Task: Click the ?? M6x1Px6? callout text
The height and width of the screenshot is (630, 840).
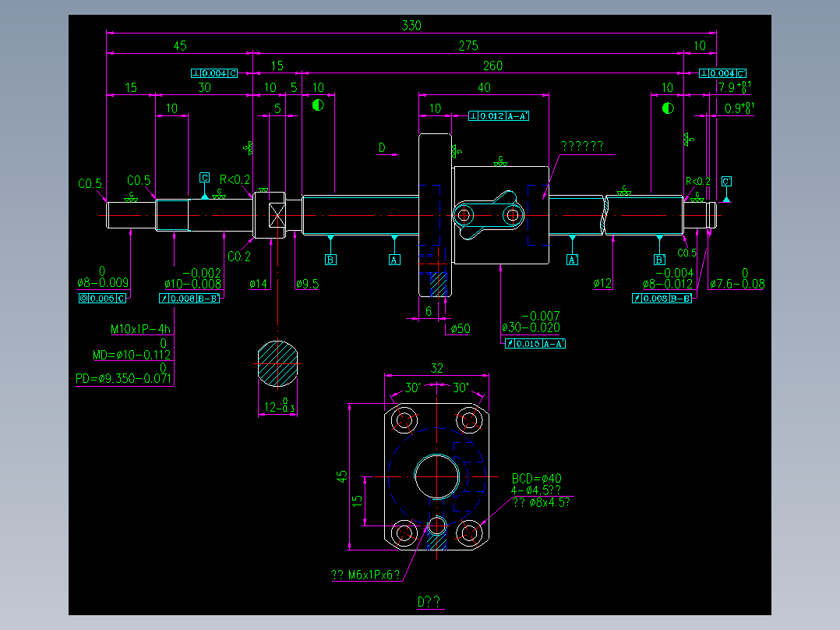Action: click(366, 575)
